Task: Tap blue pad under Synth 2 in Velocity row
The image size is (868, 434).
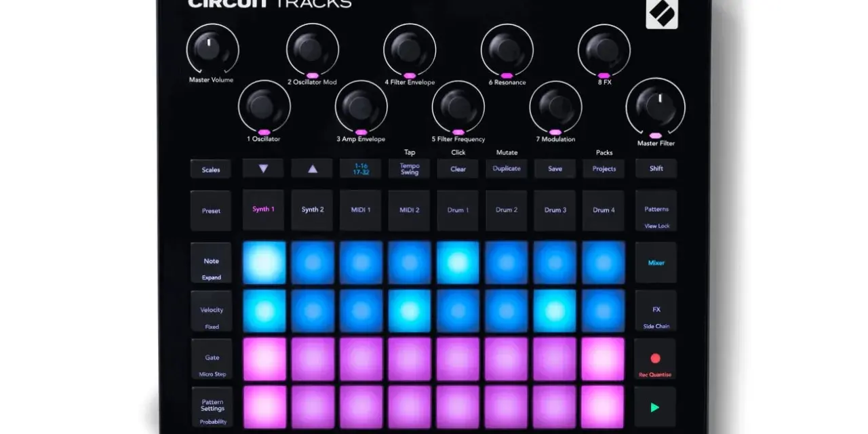Action: click(313, 311)
